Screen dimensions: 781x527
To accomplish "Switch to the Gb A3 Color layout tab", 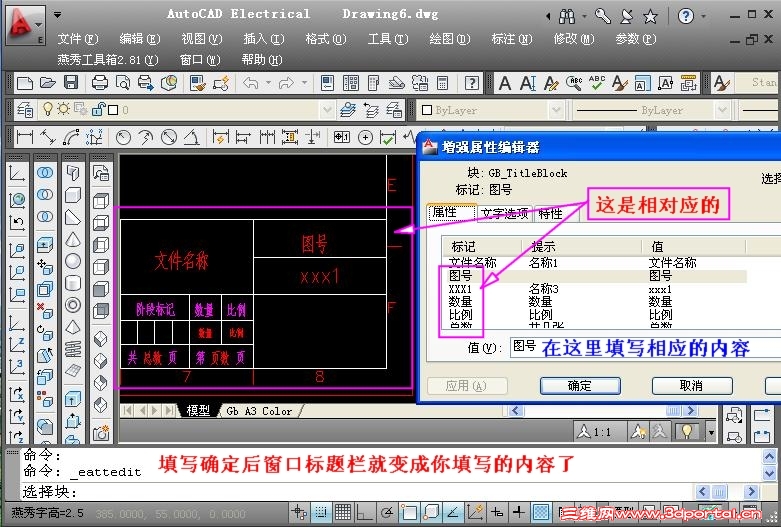I will pos(259,411).
